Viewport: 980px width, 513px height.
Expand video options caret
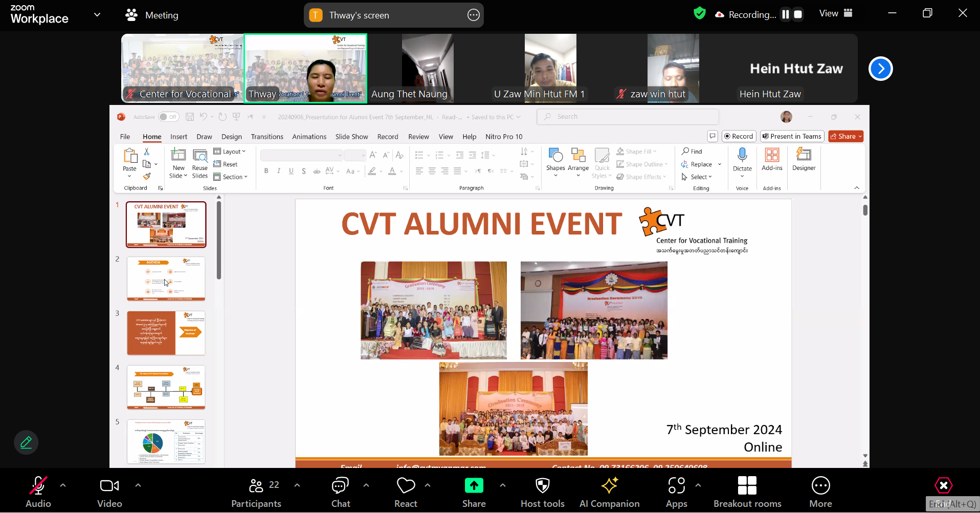pyautogui.click(x=138, y=485)
